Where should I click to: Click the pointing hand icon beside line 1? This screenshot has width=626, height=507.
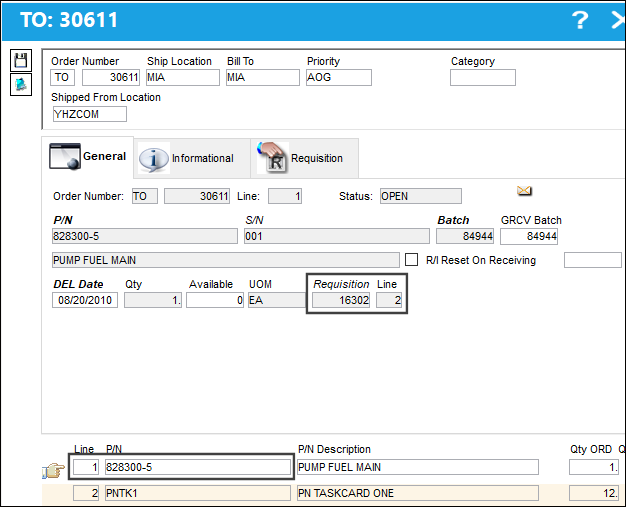54,470
